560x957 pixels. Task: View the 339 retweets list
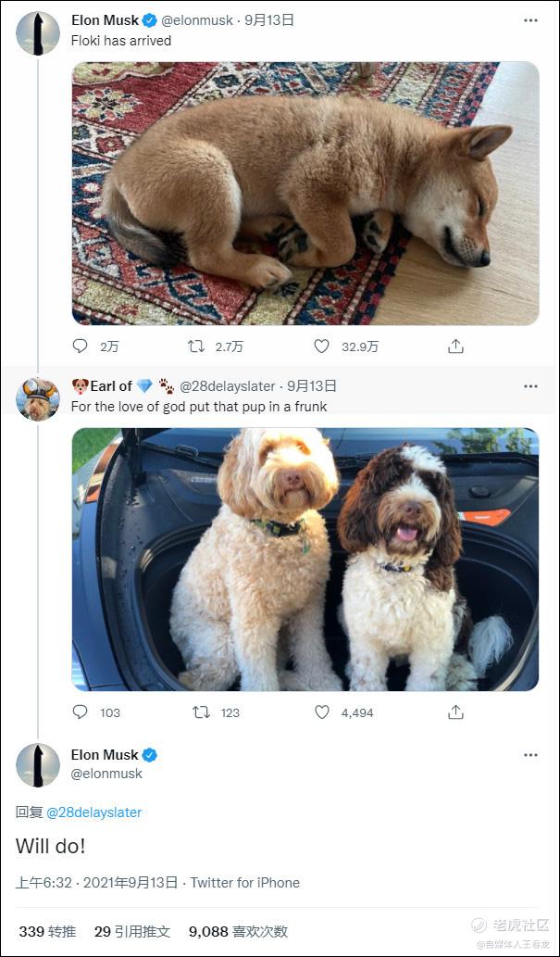coord(47,931)
